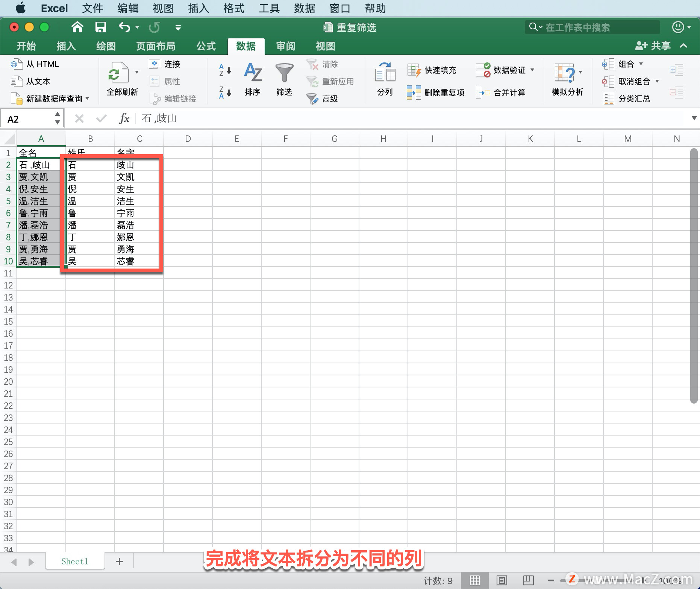This screenshot has height=589, width=700.
Task: Click the 连接 connections button
Action: pyautogui.click(x=165, y=64)
